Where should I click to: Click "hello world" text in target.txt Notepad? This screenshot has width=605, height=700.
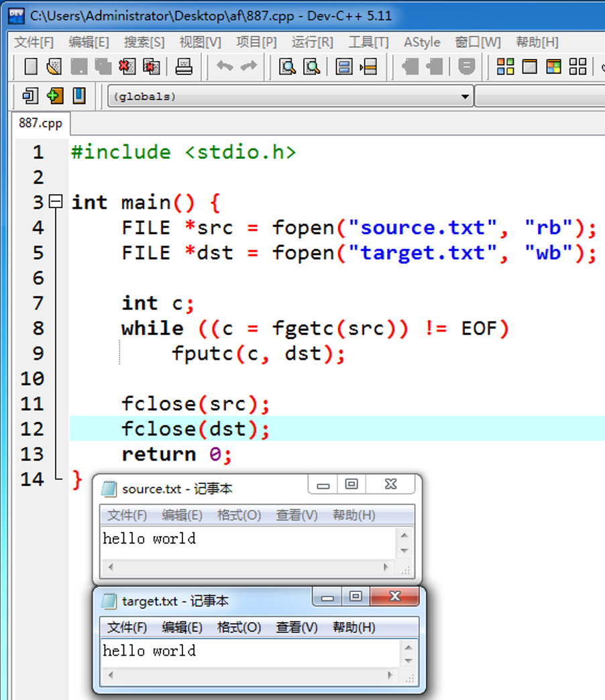point(149,651)
